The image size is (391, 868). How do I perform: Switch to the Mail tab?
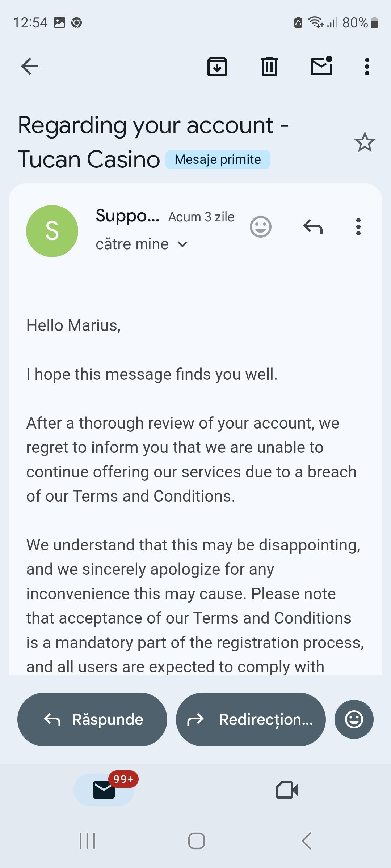[x=104, y=790]
